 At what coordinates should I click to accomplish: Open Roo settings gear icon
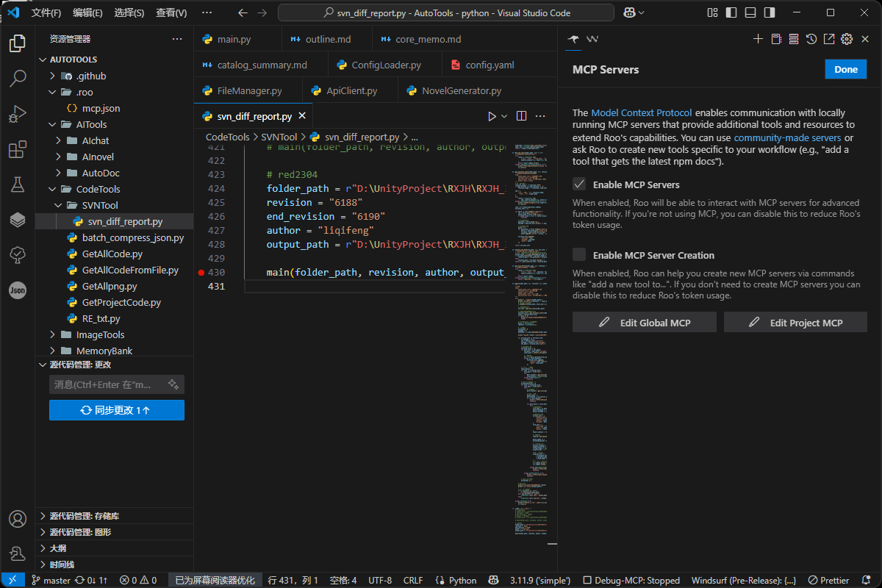[x=846, y=39]
